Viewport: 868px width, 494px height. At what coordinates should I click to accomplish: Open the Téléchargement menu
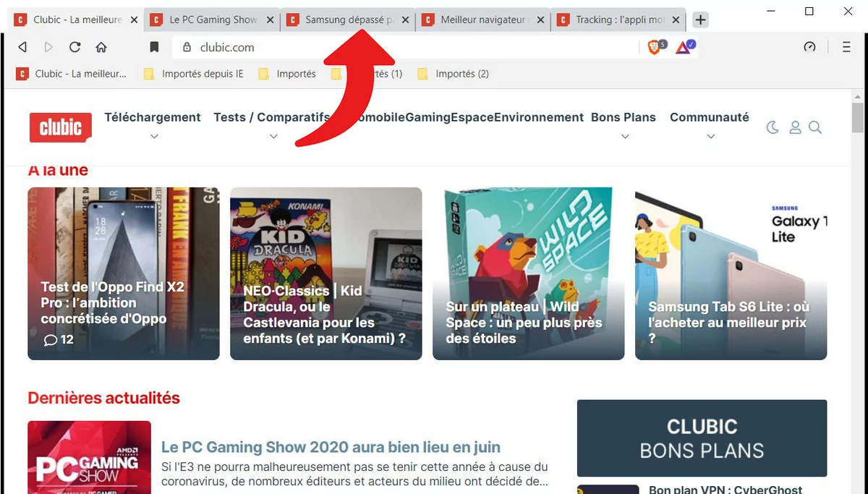click(x=153, y=117)
